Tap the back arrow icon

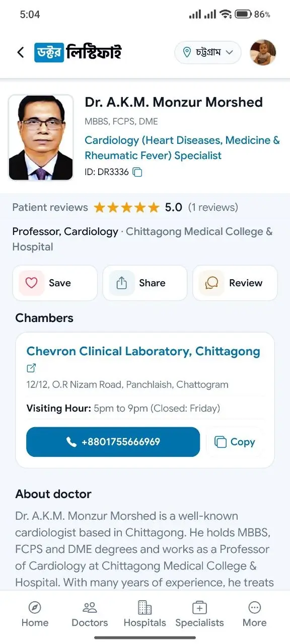[20, 52]
